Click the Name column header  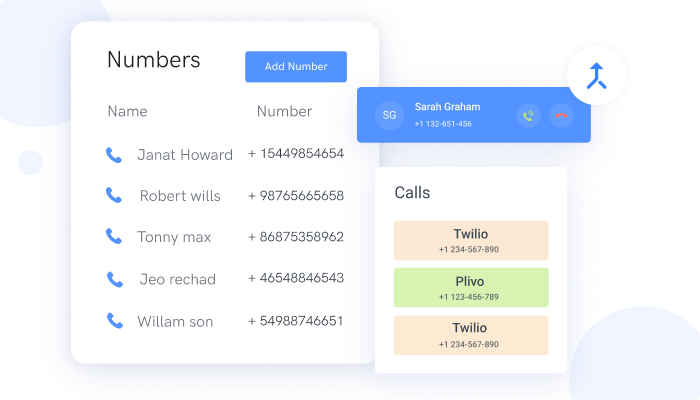pyautogui.click(x=127, y=111)
